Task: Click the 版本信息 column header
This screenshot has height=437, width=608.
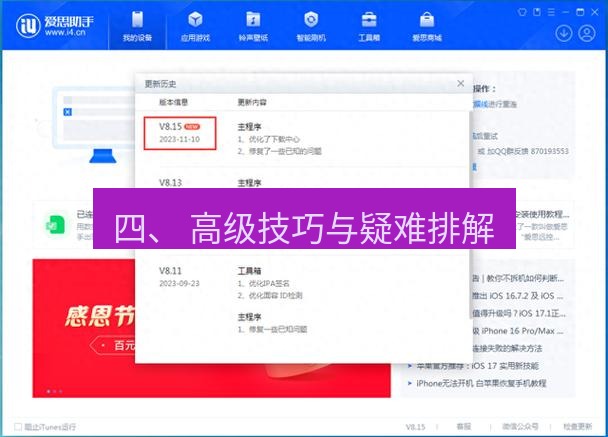Action: click(x=173, y=102)
